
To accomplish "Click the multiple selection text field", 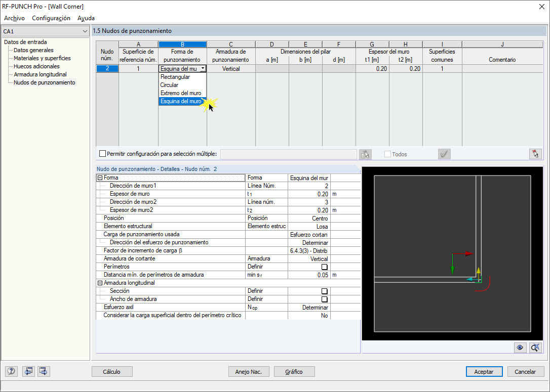I will point(288,154).
